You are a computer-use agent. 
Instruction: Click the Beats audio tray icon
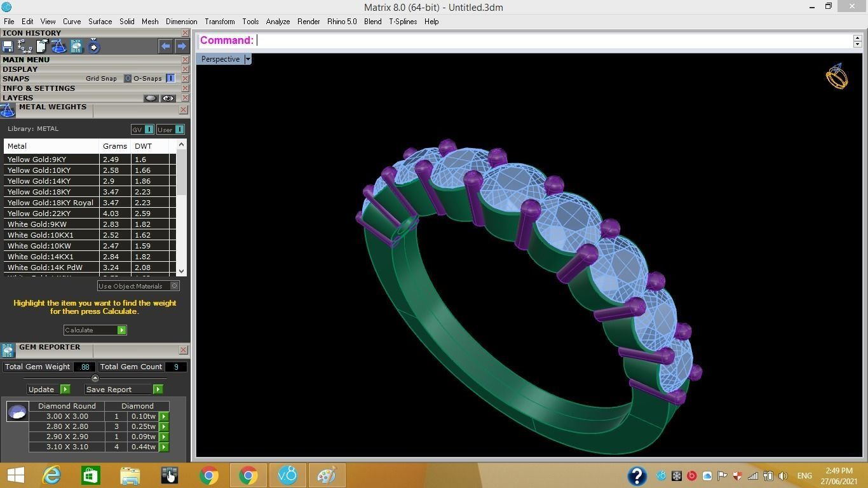click(x=692, y=476)
